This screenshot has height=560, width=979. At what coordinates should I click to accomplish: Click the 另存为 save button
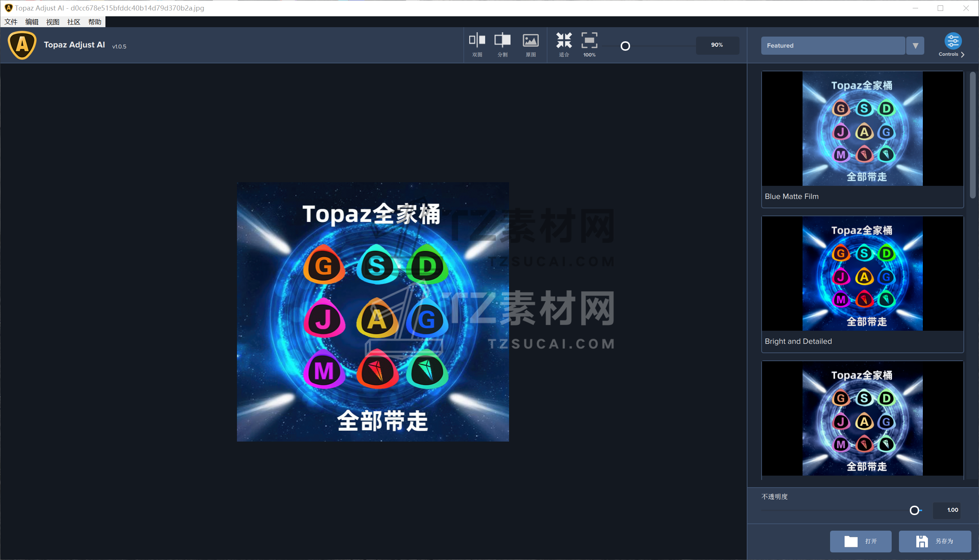click(934, 541)
